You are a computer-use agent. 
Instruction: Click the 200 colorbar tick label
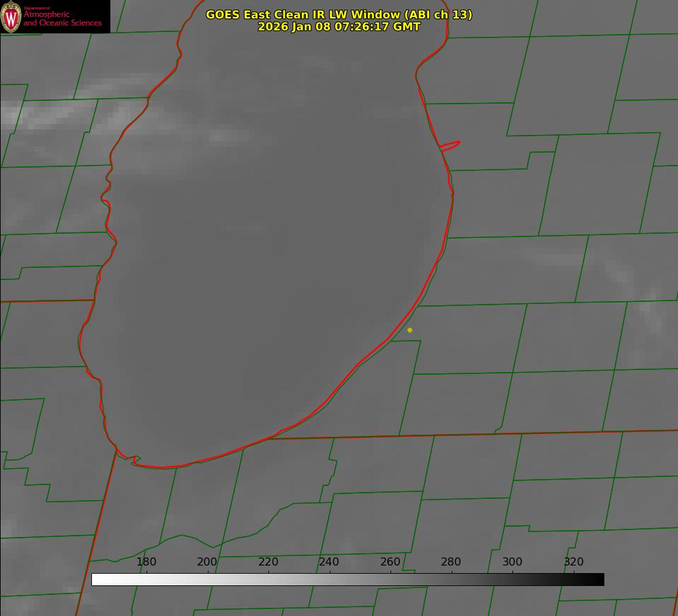pyautogui.click(x=207, y=561)
